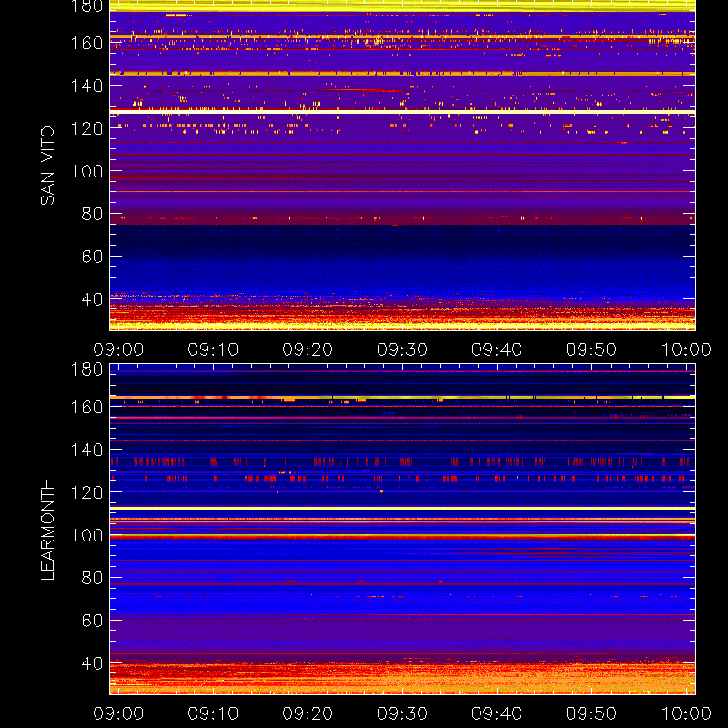Pick the 100 tick label on LEARMONTH axis
The height and width of the screenshot is (728, 728).
tap(86, 535)
